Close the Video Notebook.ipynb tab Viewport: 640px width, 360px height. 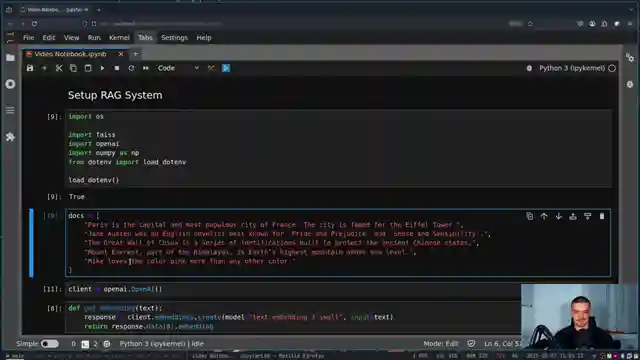click(x=121, y=54)
